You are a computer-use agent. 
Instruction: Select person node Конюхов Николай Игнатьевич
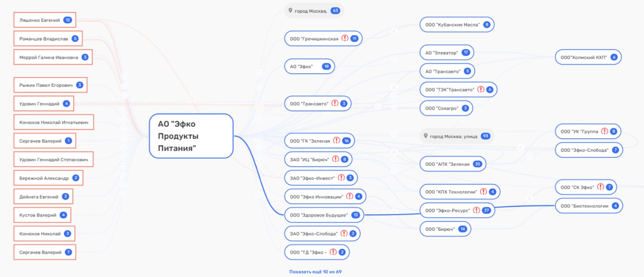[x=53, y=122]
